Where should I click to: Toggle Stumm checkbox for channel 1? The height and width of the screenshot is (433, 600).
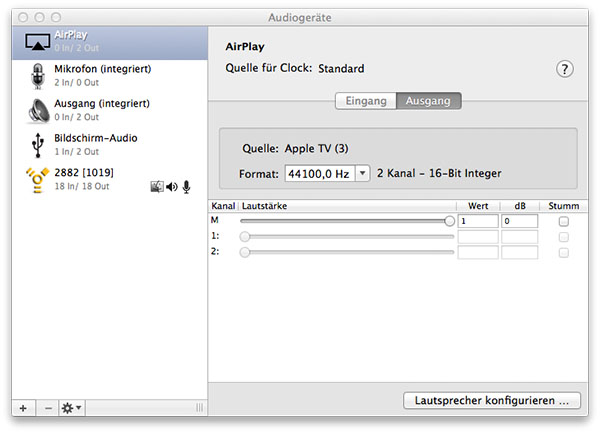[x=564, y=237]
